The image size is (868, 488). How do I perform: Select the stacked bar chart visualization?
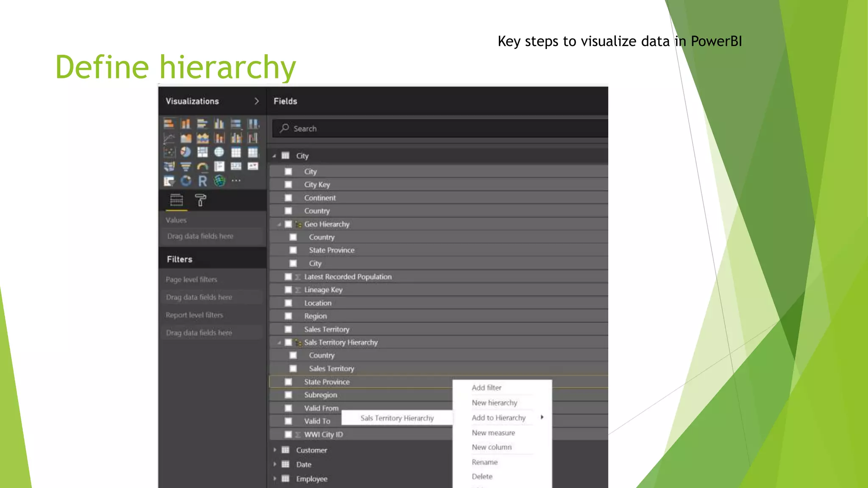click(x=169, y=124)
